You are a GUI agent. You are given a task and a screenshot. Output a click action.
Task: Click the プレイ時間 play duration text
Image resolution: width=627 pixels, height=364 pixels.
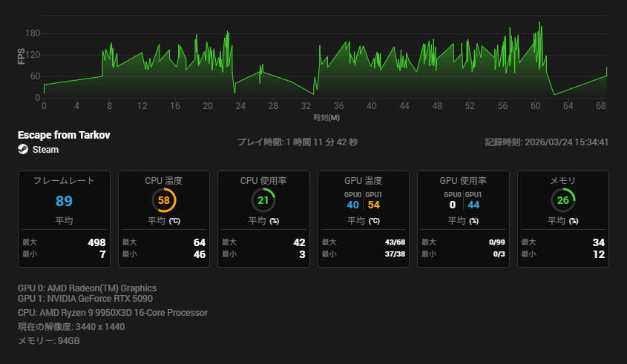(297, 142)
